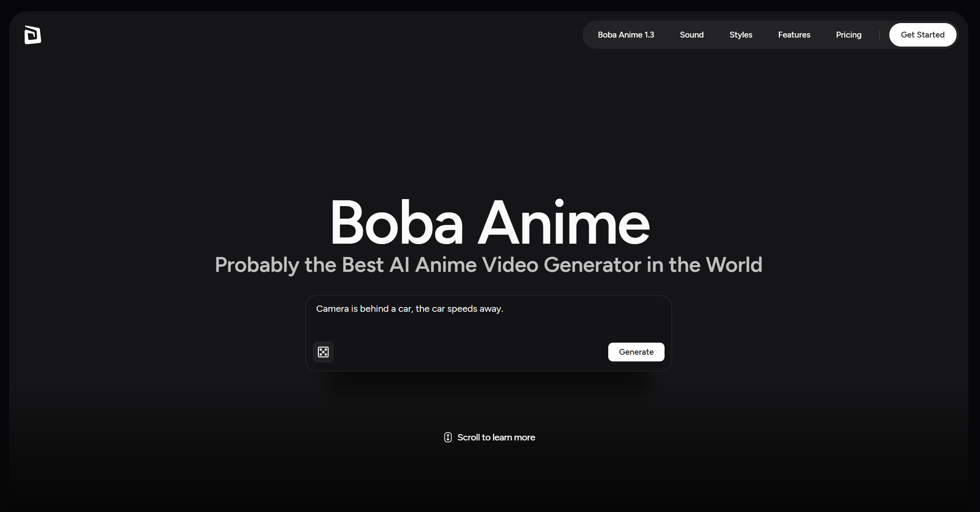Follow the Scroll to learn more link
This screenshot has width=980, height=512.
point(496,437)
